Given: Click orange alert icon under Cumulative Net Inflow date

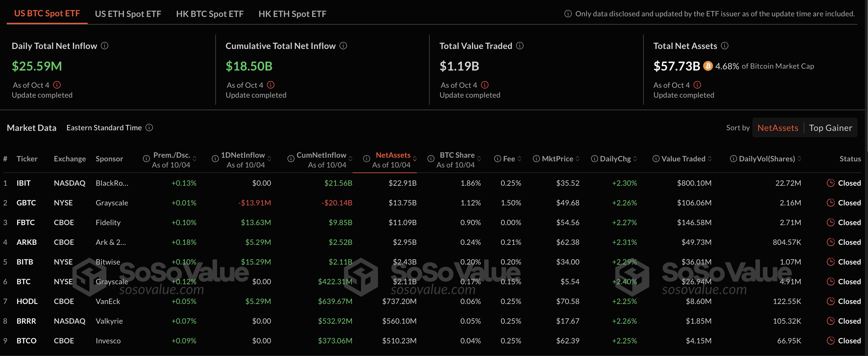Looking at the screenshot, I should [271, 85].
